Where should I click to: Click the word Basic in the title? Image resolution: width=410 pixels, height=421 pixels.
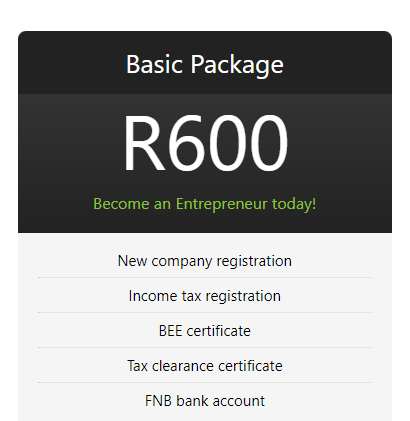tap(155, 64)
